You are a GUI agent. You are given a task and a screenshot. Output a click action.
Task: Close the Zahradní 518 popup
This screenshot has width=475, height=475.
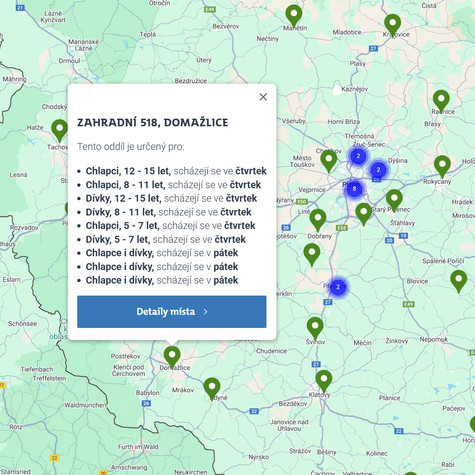coord(263,97)
